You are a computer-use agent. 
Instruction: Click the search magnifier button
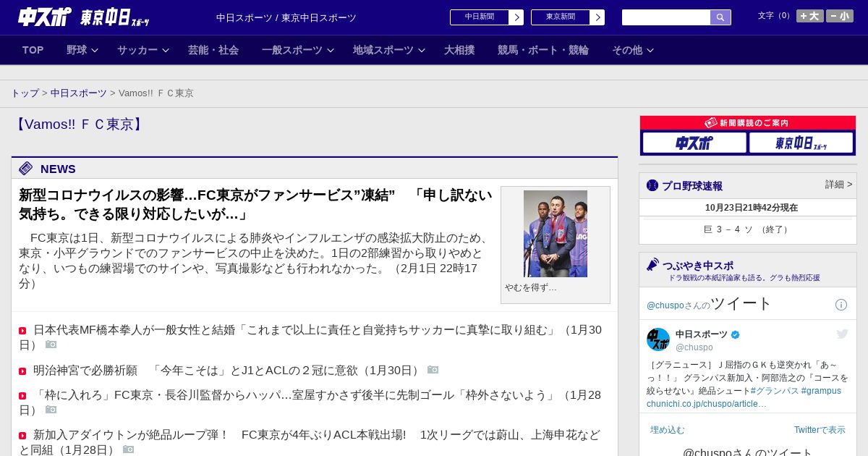(x=720, y=17)
